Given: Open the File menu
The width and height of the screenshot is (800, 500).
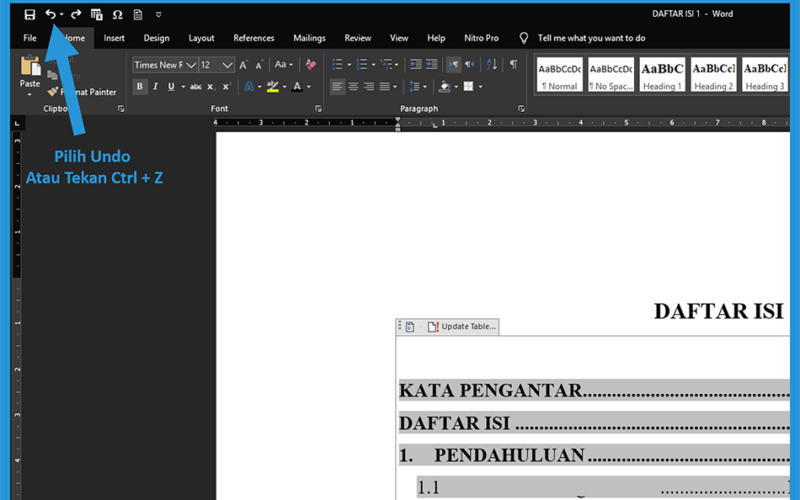Looking at the screenshot, I should (x=30, y=38).
